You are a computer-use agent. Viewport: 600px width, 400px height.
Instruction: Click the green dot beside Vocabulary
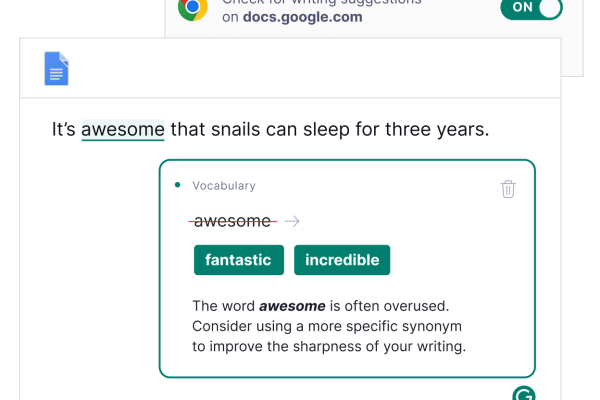point(177,185)
